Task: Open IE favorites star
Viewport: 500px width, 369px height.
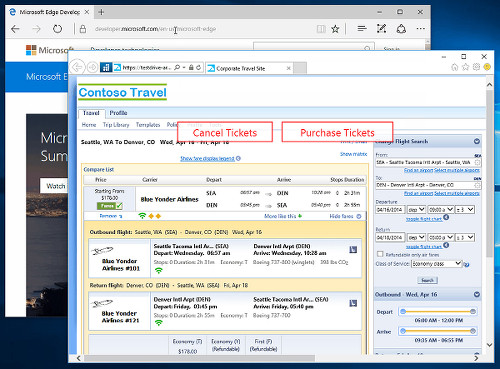Action: click(x=466, y=67)
